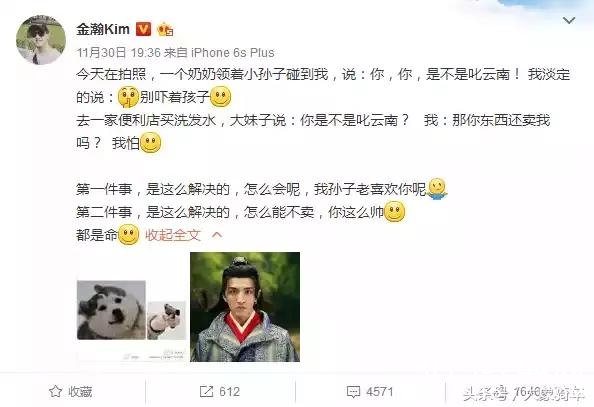Click the 11月30日 19:36 timestamp

[x=119, y=53]
